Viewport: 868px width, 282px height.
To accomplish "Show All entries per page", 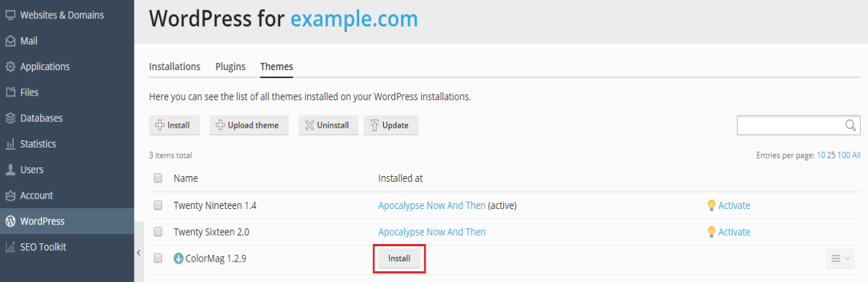I will pos(856,156).
